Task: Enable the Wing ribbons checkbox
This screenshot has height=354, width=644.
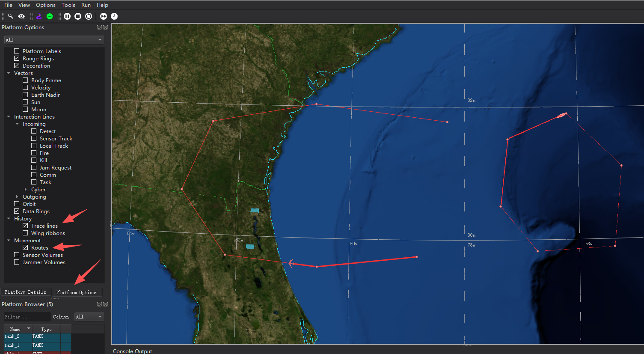Action: click(x=25, y=233)
